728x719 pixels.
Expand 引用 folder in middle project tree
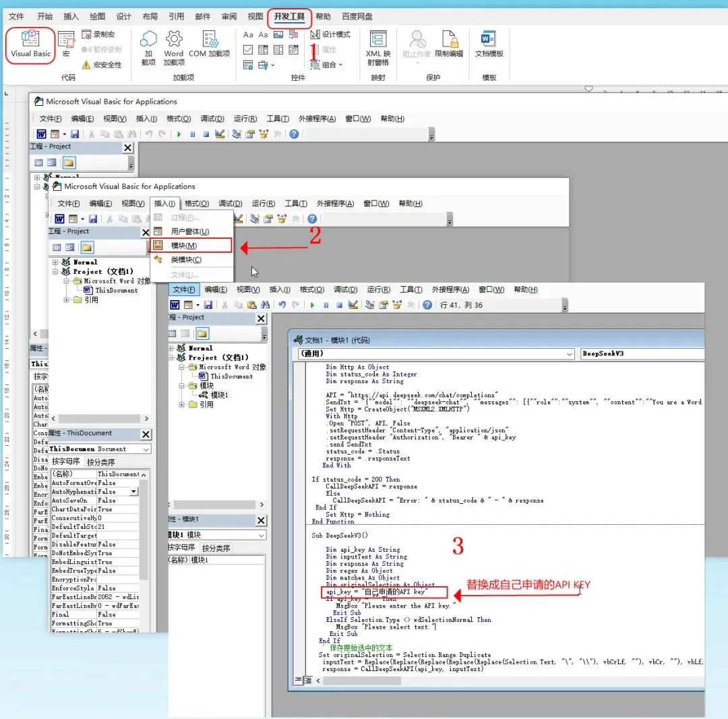point(67,300)
